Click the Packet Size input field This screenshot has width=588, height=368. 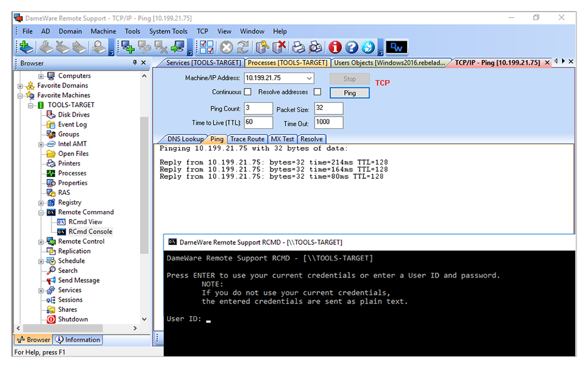[328, 108]
